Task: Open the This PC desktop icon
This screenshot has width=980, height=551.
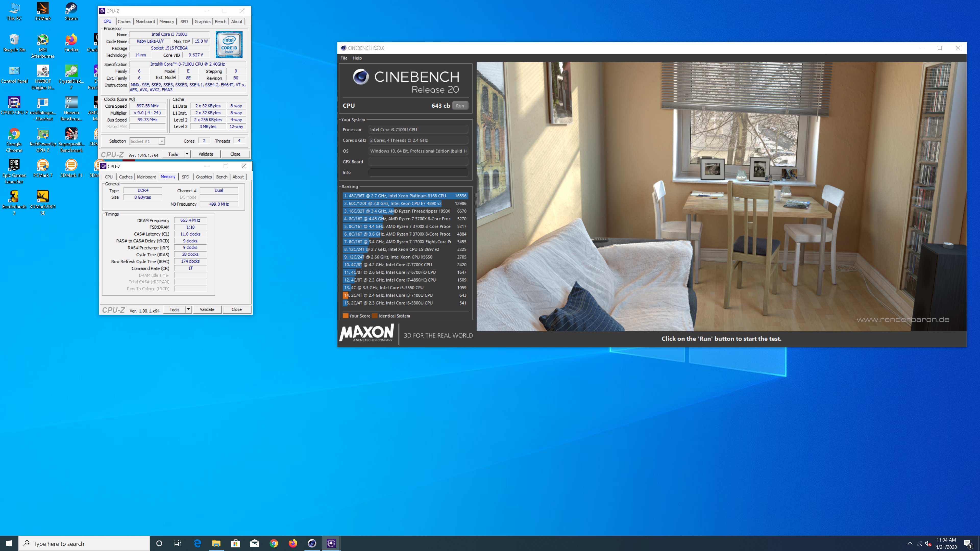Action: (x=14, y=11)
